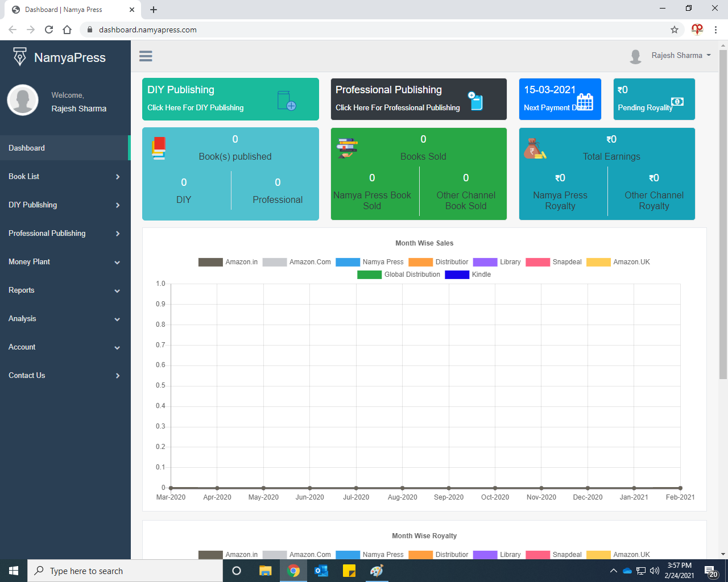
Task: Open Outlook from the taskbar
Action: (x=321, y=571)
